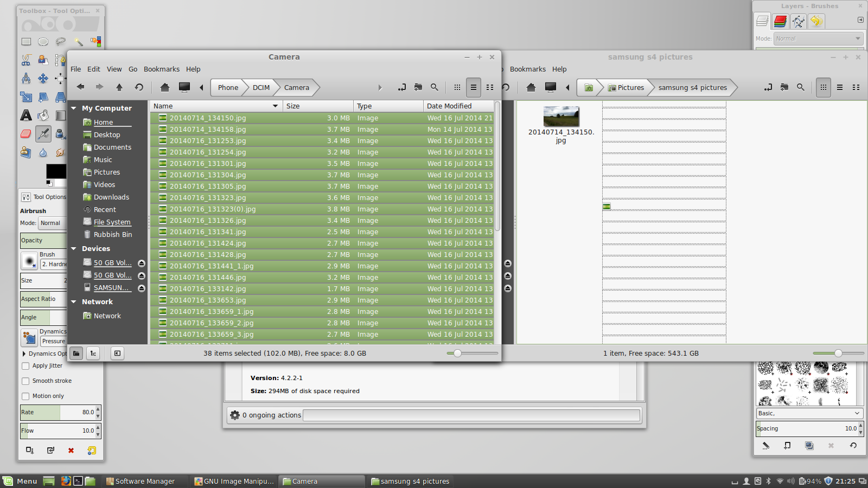
Task: Open search in the Camera window
Action: click(x=435, y=87)
